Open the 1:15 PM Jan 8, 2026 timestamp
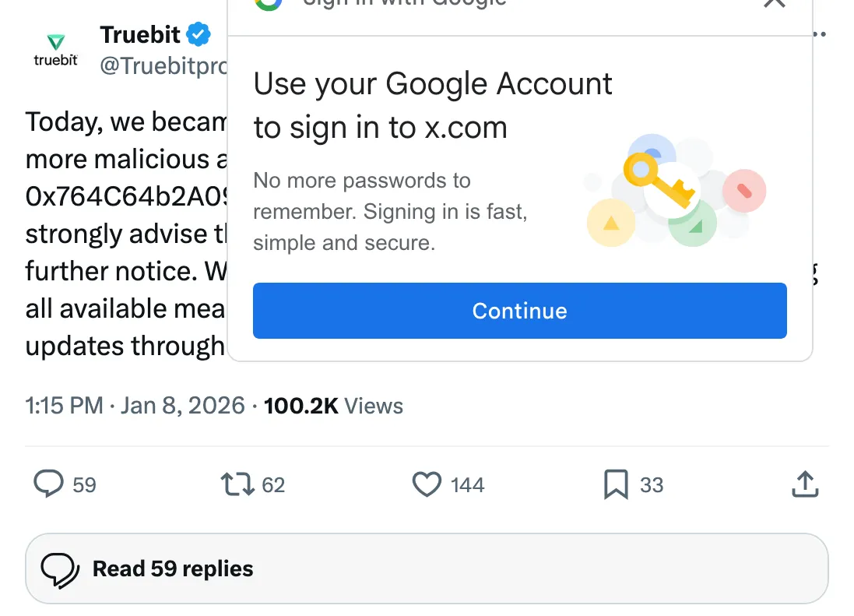This screenshot has height=616, width=854. point(135,406)
